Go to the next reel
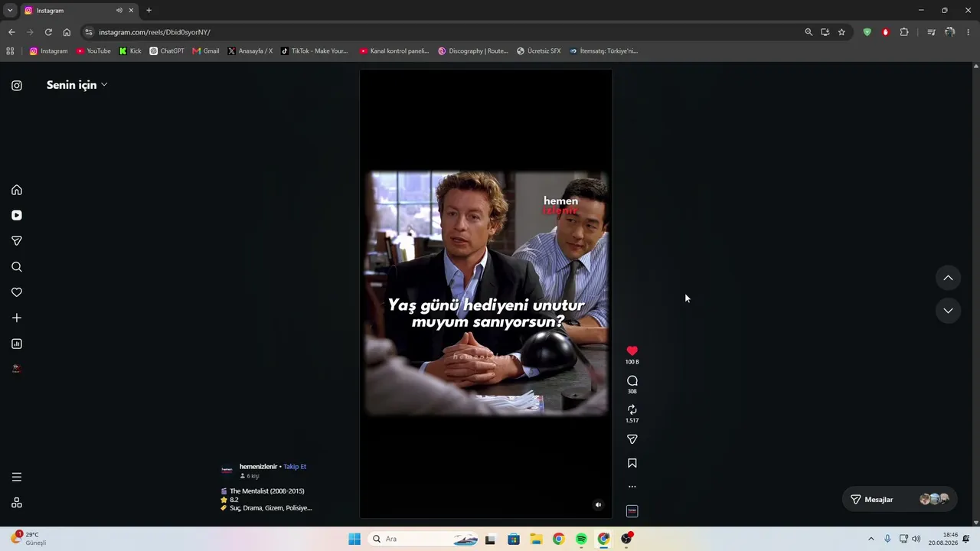This screenshot has width=980, height=551. point(948,311)
